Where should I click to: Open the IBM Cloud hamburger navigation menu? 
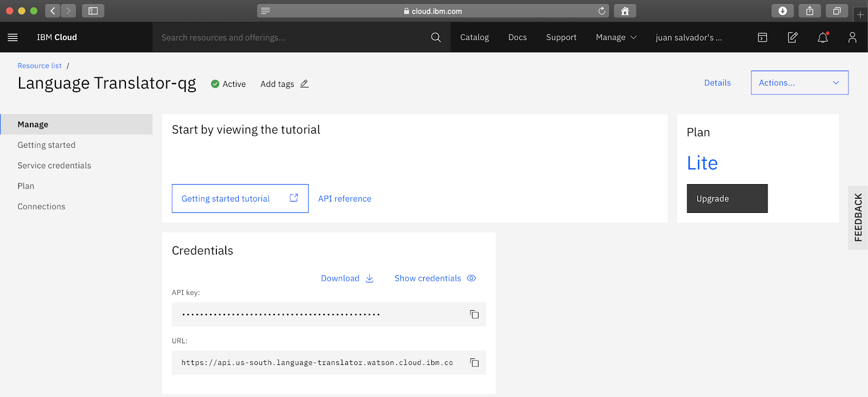[x=12, y=37]
